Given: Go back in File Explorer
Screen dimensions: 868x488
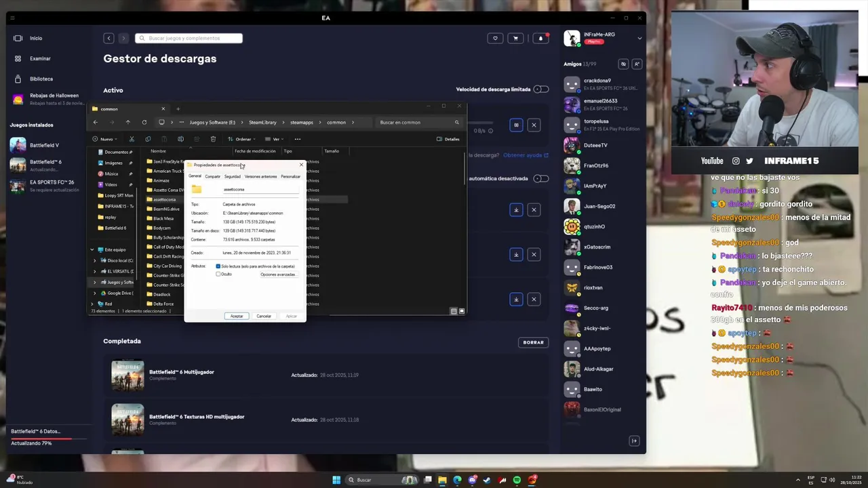Looking at the screenshot, I should point(95,122).
